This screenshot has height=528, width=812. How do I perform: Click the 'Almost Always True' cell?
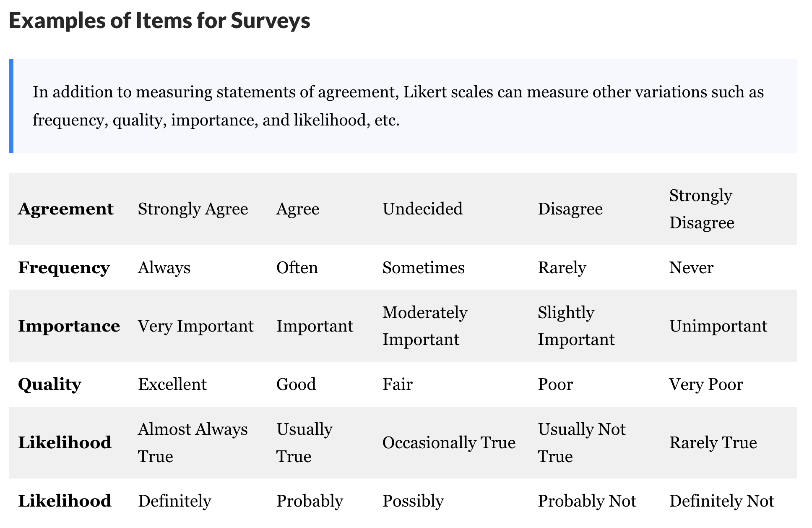coord(193,443)
